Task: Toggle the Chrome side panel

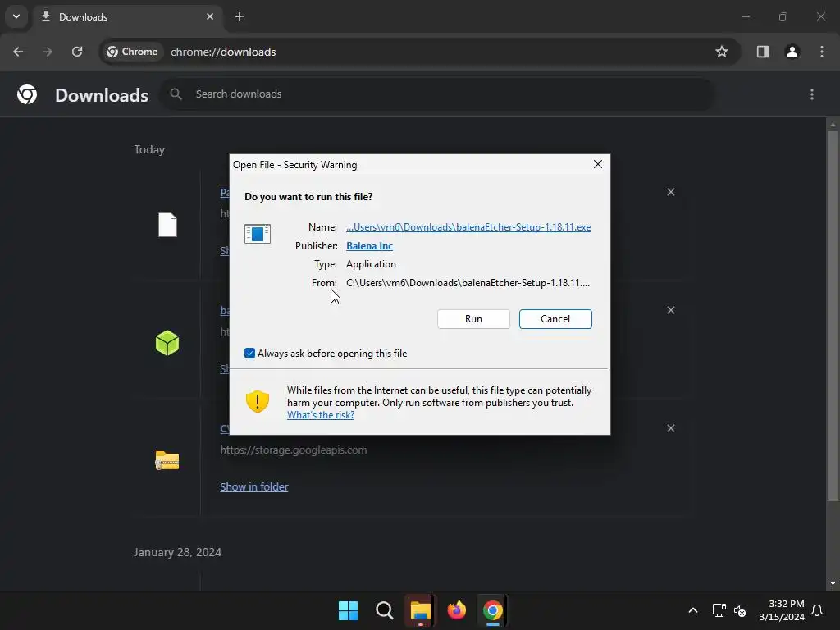Action: coord(763,52)
